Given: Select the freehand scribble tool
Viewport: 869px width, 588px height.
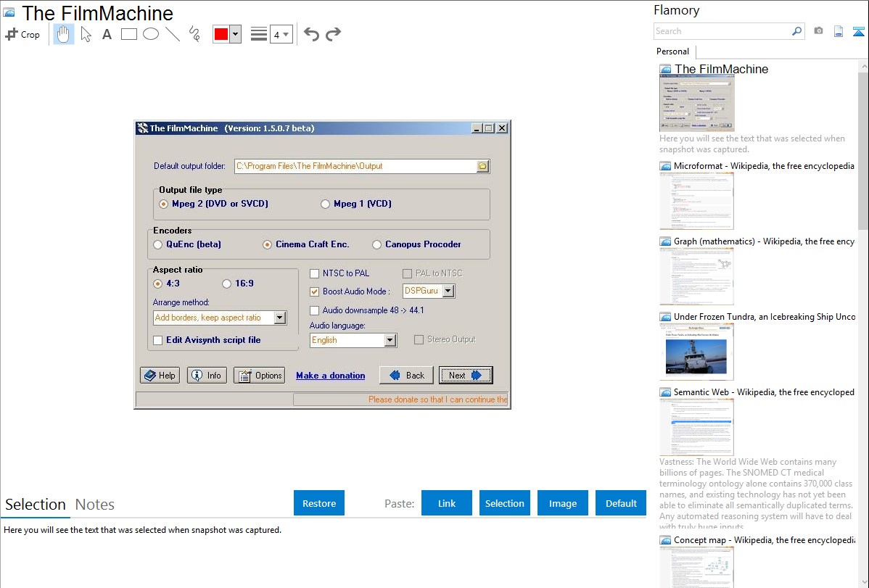Looking at the screenshot, I should tap(194, 34).
